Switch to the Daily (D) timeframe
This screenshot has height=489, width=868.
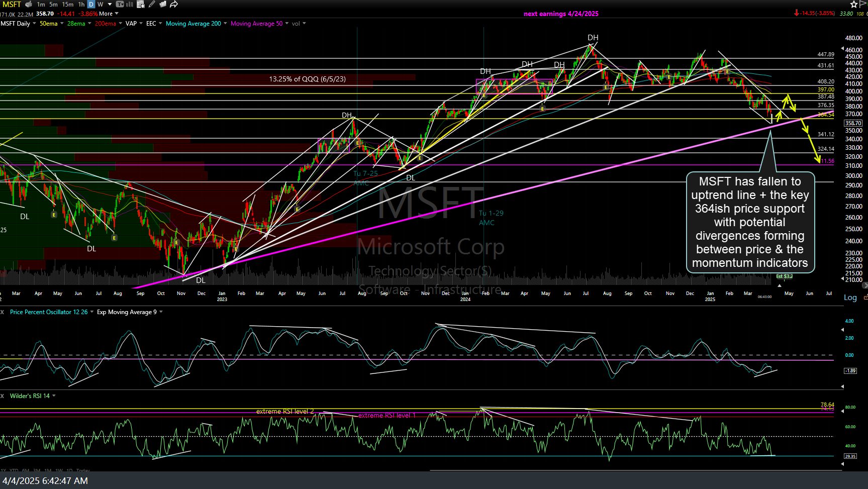click(91, 4)
